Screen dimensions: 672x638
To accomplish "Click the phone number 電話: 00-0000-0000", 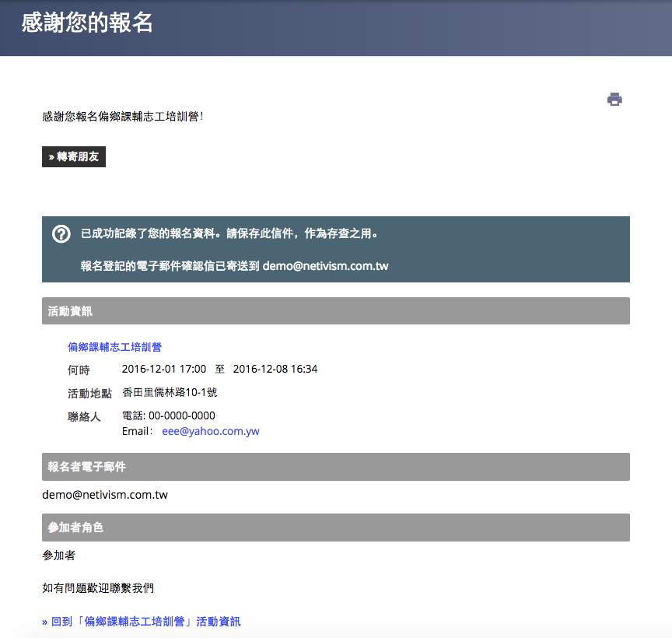I will (169, 415).
